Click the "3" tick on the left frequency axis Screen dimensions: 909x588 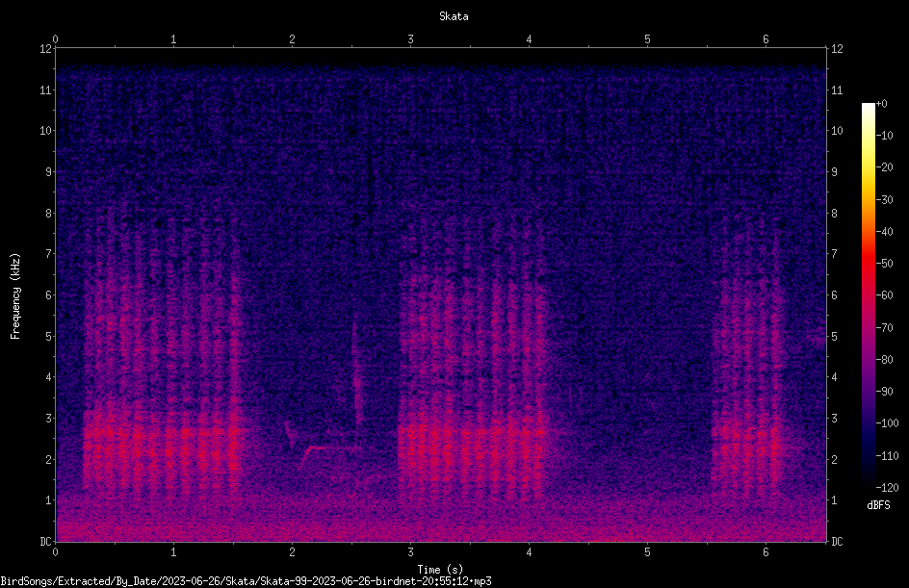coord(49,419)
